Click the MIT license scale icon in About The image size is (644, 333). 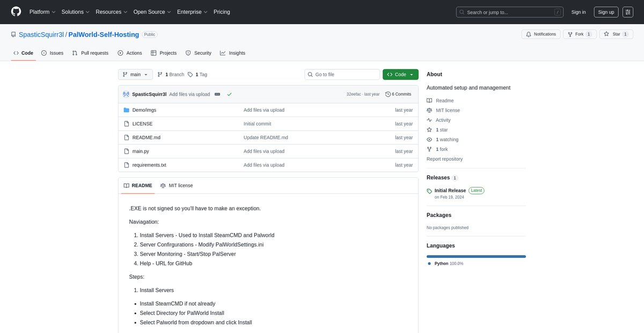pos(429,110)
